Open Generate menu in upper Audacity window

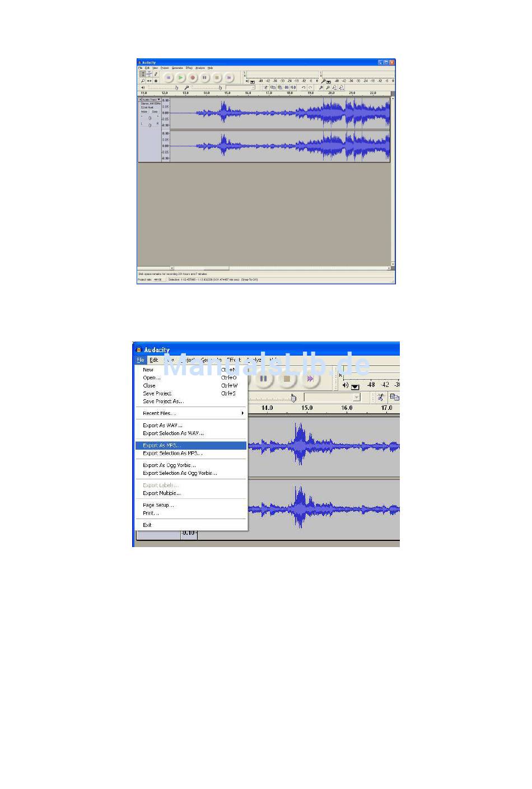pos(178,68)
